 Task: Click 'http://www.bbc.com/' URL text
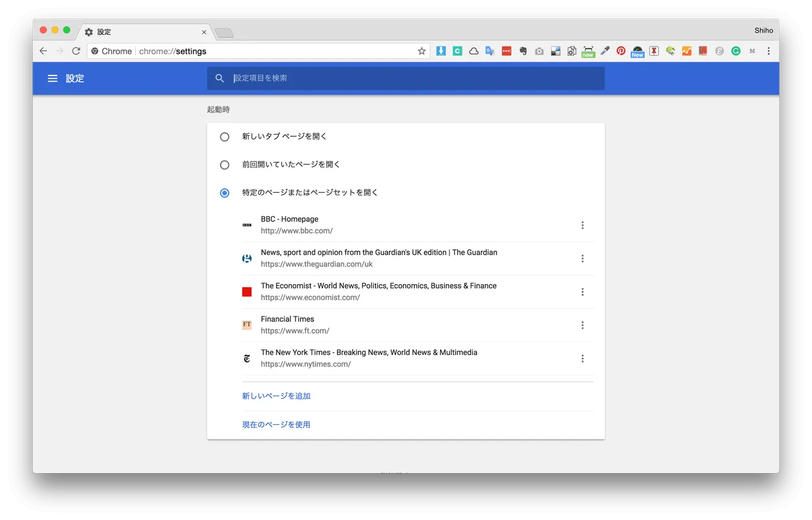coord(296,231)
